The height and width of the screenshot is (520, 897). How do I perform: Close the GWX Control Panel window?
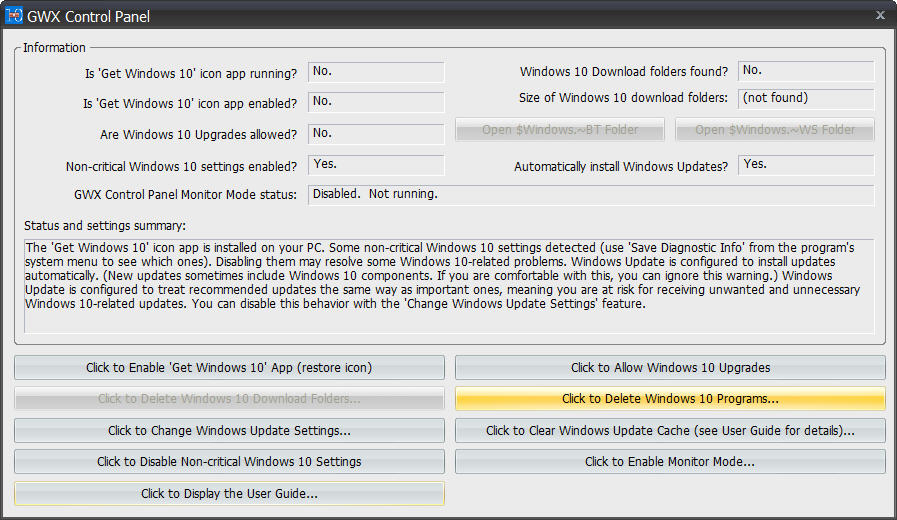tap(880, 15)
